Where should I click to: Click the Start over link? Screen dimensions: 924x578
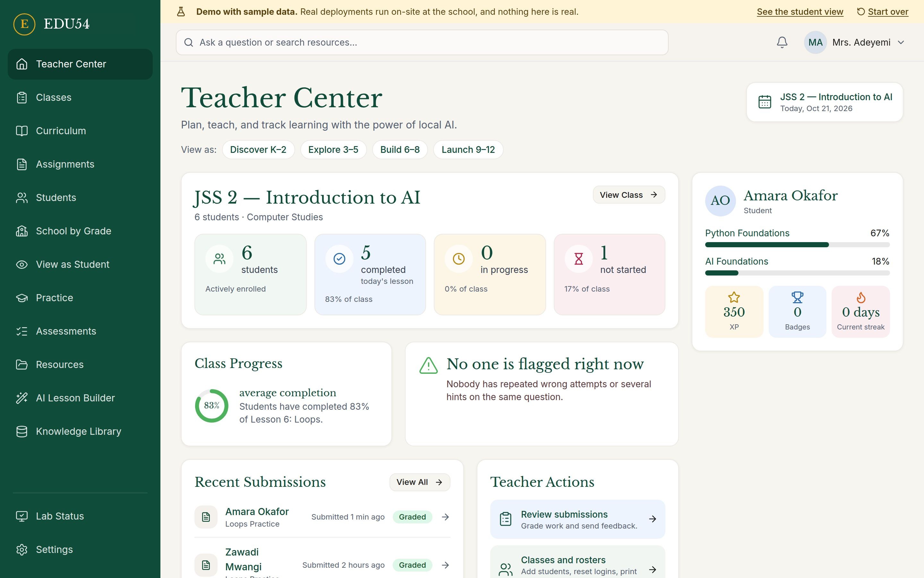[x=882, y=12]
